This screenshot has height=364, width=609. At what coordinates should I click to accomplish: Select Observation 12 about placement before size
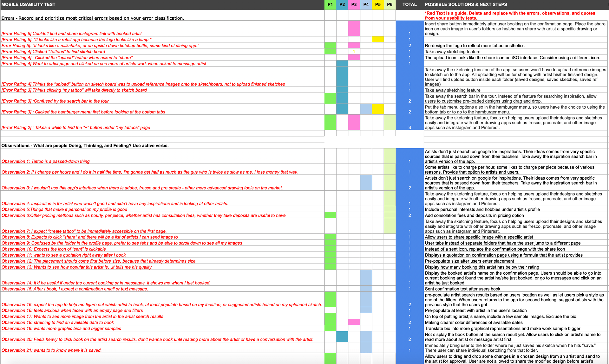(x=162, y=261)
